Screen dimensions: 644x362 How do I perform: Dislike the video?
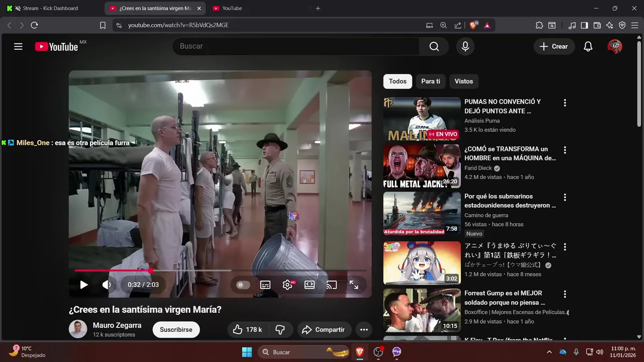pos(281,330)
